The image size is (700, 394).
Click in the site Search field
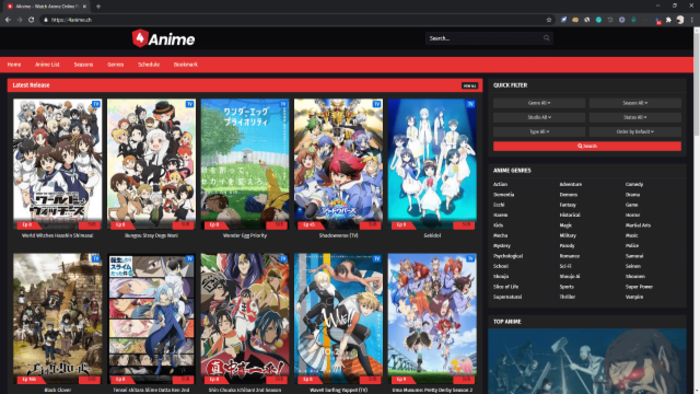[484, 38]
